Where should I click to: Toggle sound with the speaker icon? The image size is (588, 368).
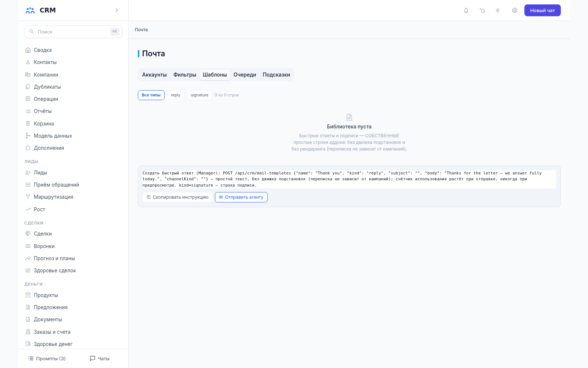498,10
